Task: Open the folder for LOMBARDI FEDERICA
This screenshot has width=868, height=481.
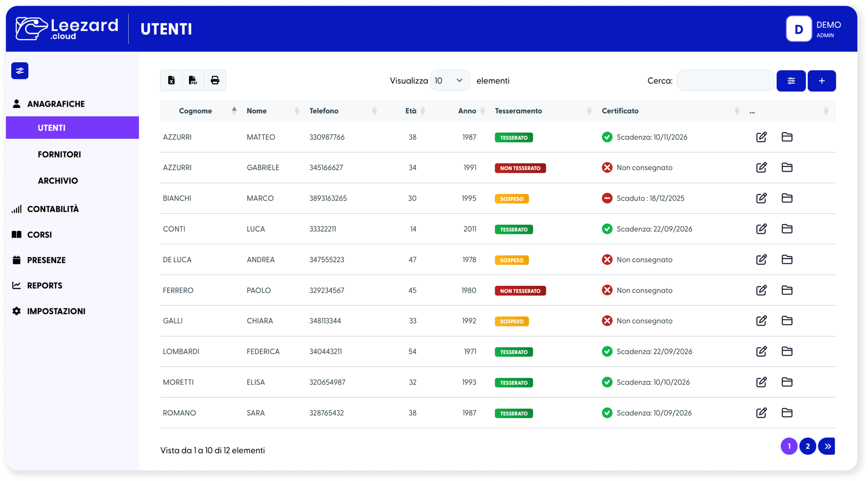Action: pos(787,351)
